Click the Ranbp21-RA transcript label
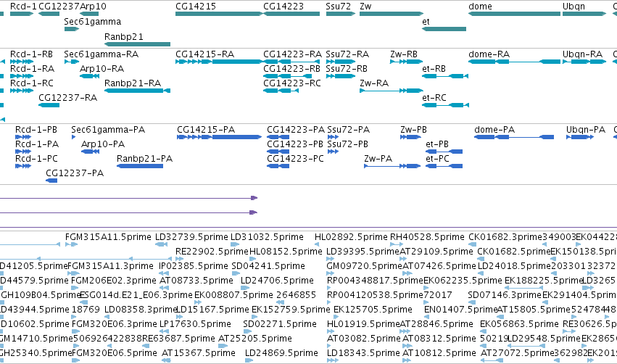Screen dimensions: 617x364 pyautogui.click(x=133, y=83)
